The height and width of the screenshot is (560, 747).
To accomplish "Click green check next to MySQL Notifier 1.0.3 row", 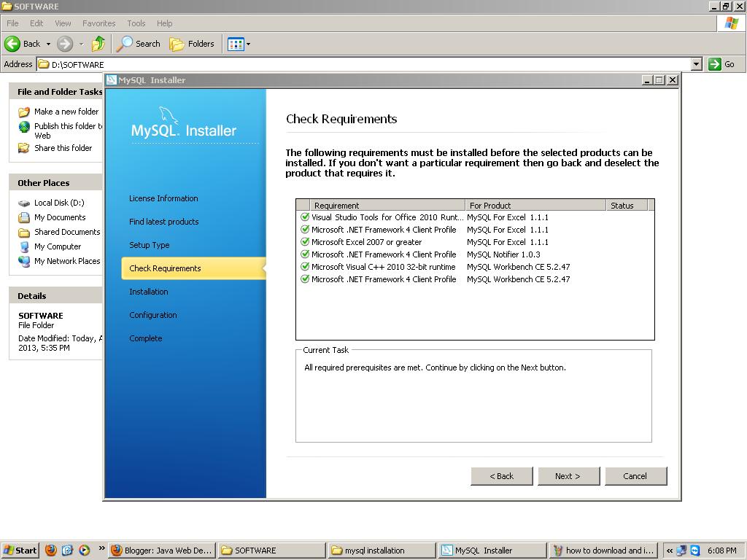I will pos(305,254).
